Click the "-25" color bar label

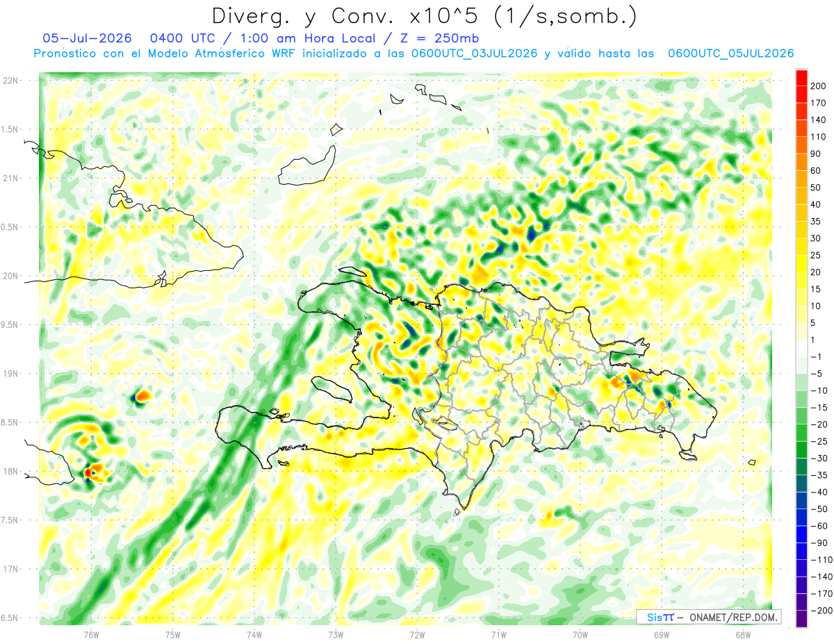click(x=820, y=442)
